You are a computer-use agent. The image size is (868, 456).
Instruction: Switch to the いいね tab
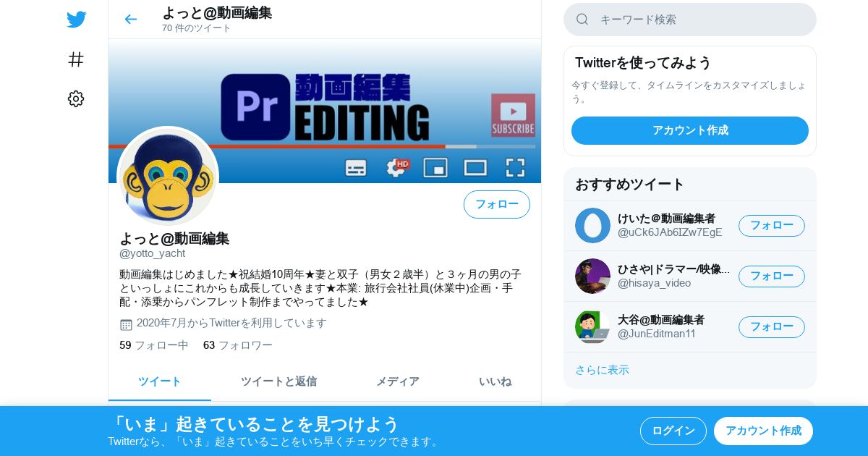(x=495, y=381)
